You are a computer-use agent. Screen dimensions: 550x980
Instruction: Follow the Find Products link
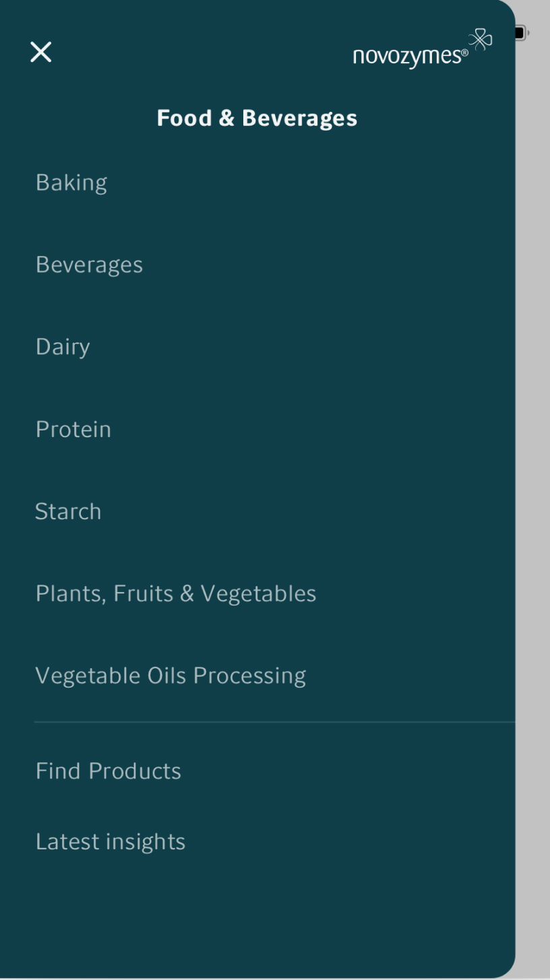click(x=109, y=771)
